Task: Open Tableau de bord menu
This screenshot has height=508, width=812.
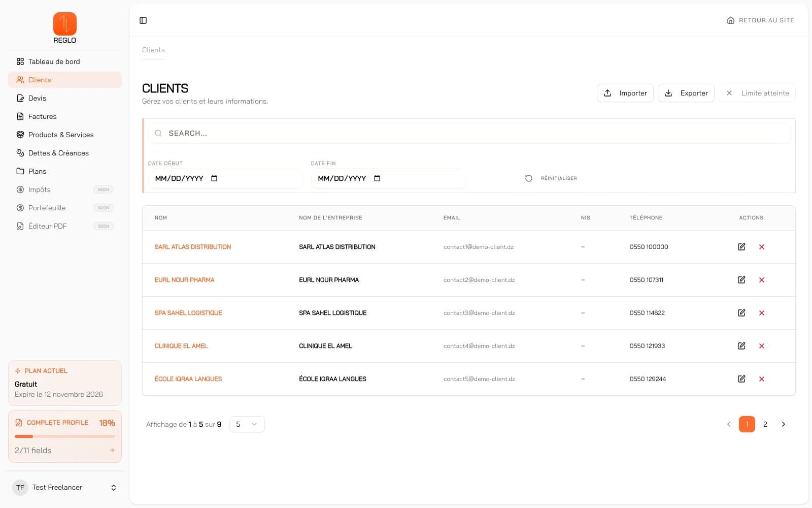Action: pyautogui.click(x=65, y=61)
